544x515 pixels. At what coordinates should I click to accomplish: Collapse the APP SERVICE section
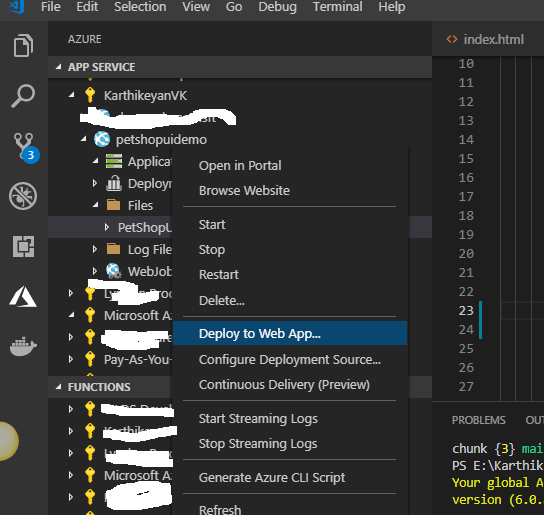(59, 67)
